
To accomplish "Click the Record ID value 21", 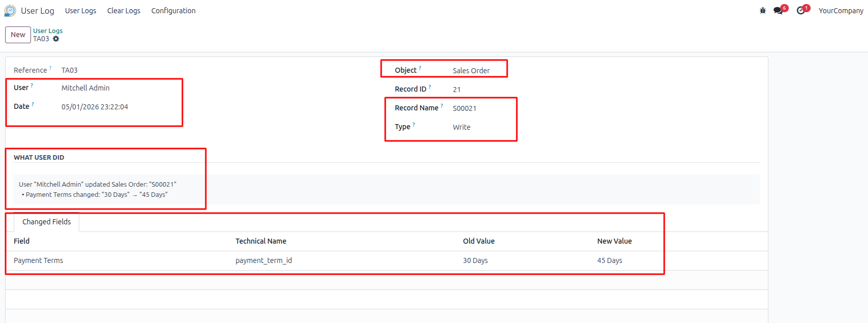I will [x=456, y=90].
